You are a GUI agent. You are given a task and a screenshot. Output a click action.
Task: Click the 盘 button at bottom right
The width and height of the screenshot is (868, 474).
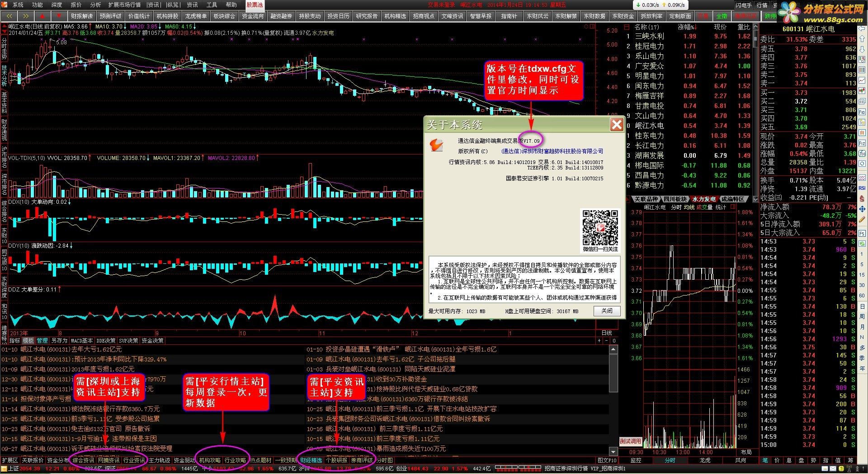pos(802,460)
